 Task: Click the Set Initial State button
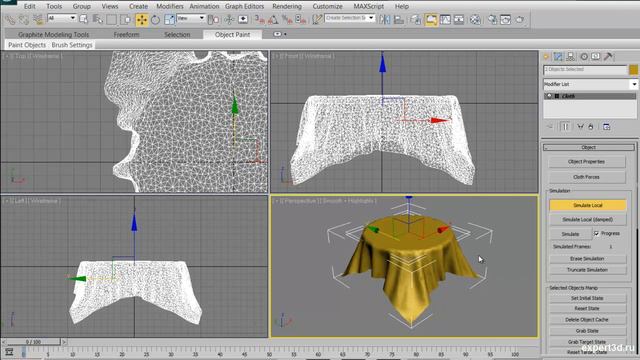587,298
